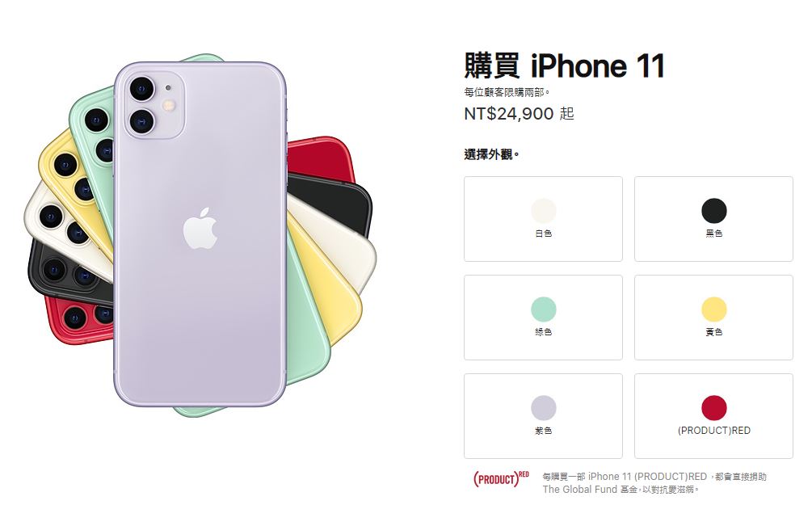Click the mint green circle swatch
Viewport: 812px width, 505px height.
[544, 309]
